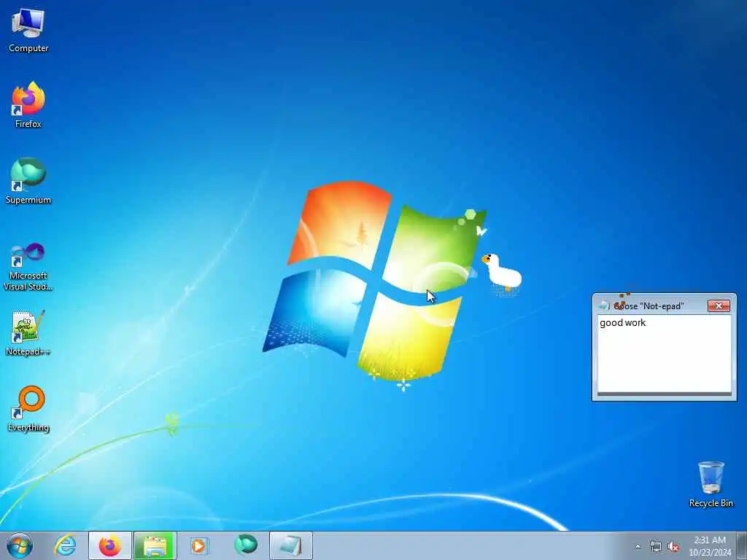Select the Recycle Bin icon
Screen dimensions: 747x560
(x=711, y=484)
